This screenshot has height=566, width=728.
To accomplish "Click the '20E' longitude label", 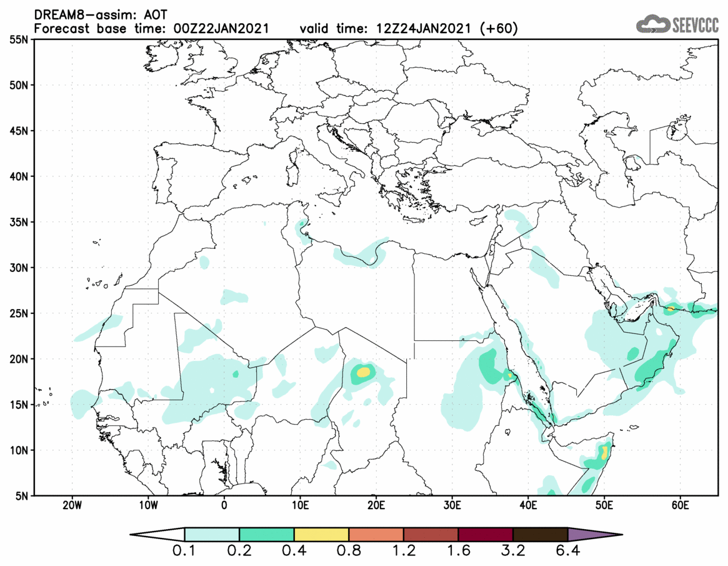I will click(376, 505).
